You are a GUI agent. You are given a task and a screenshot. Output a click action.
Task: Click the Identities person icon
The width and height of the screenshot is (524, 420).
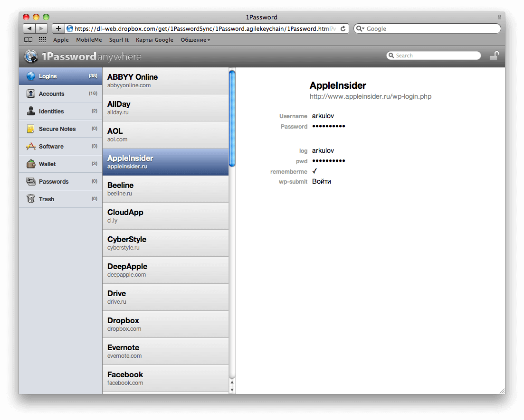coord(31,111)
